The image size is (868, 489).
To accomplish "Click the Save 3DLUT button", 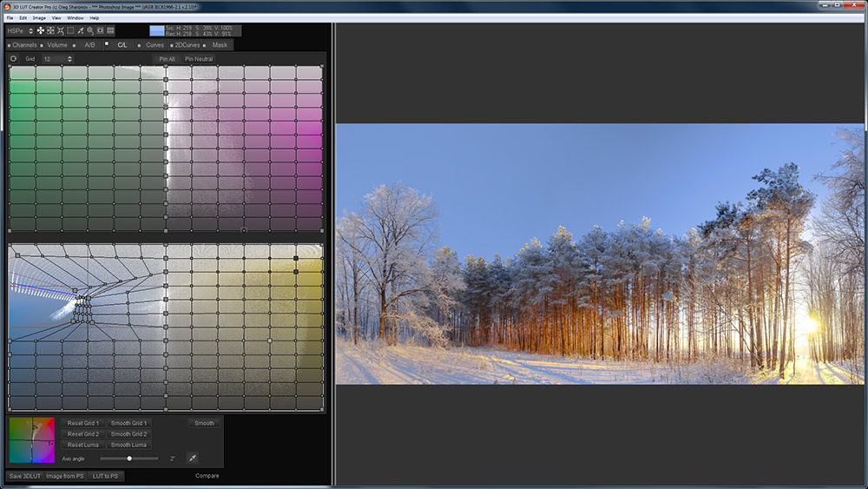I will pyautogui.click(x=24, y=476).
